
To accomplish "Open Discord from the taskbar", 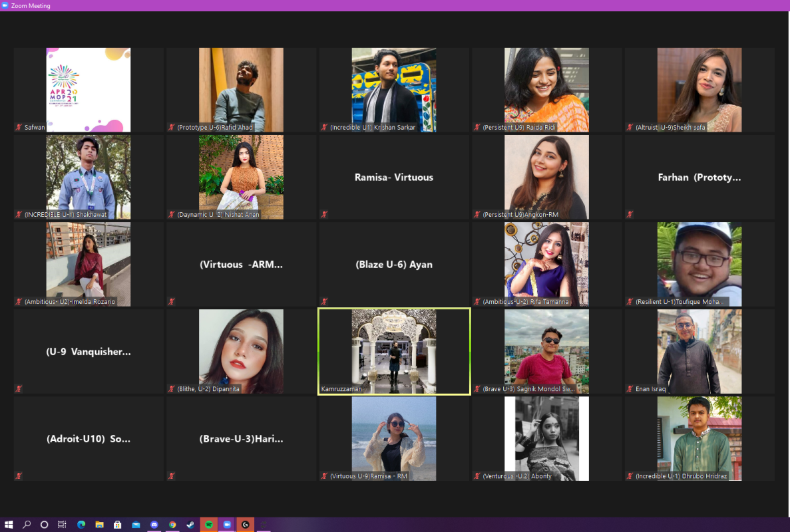I will click(x=154, y=525).
